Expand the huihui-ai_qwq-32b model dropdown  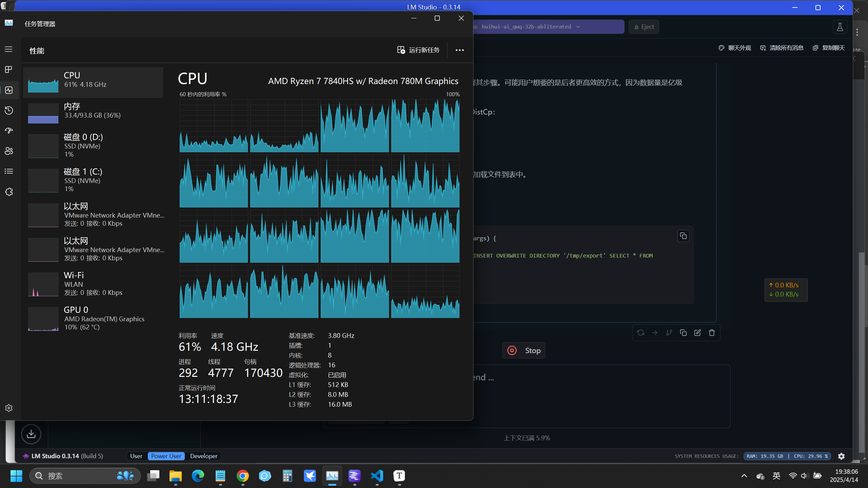[x=578, y=27]
